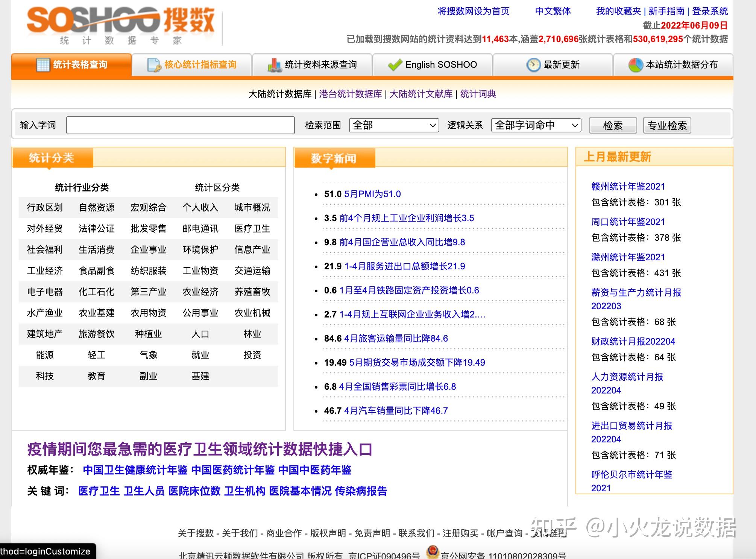
Task: Click the police badge icon beside 京公网安备
Action: [x=433, y=552]
